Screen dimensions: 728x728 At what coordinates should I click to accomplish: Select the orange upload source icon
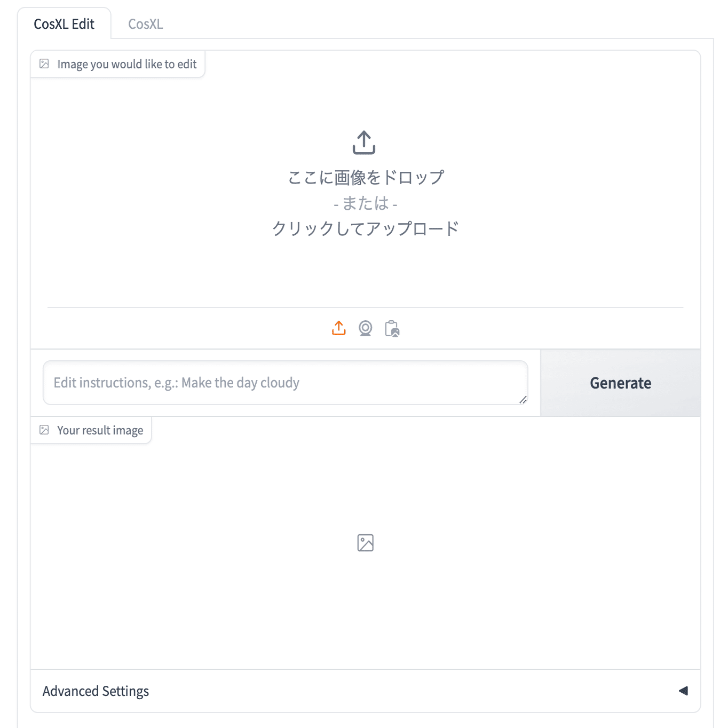[339, 328]
